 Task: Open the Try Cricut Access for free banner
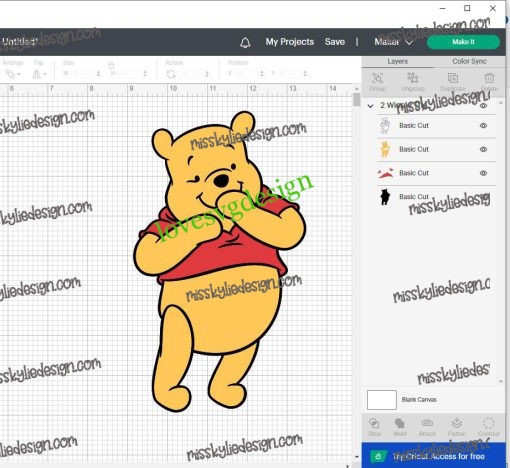point(433,455)
